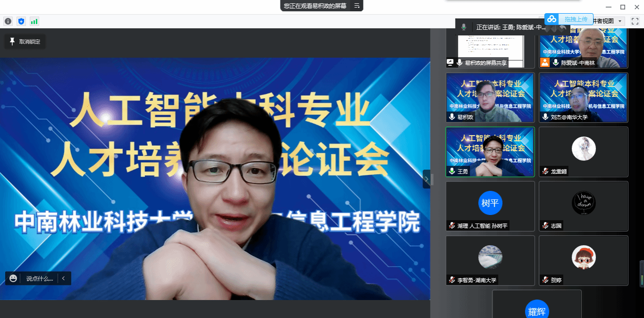This screenshot has width=644, height=318.
Task: Check the green network signal icon
Action: 34,21
